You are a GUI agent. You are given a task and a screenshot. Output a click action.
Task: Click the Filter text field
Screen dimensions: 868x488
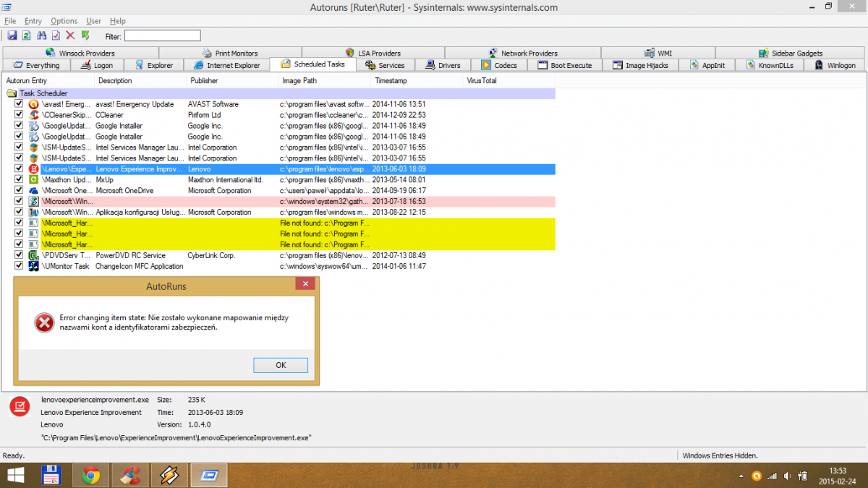[x=162, y=35]
